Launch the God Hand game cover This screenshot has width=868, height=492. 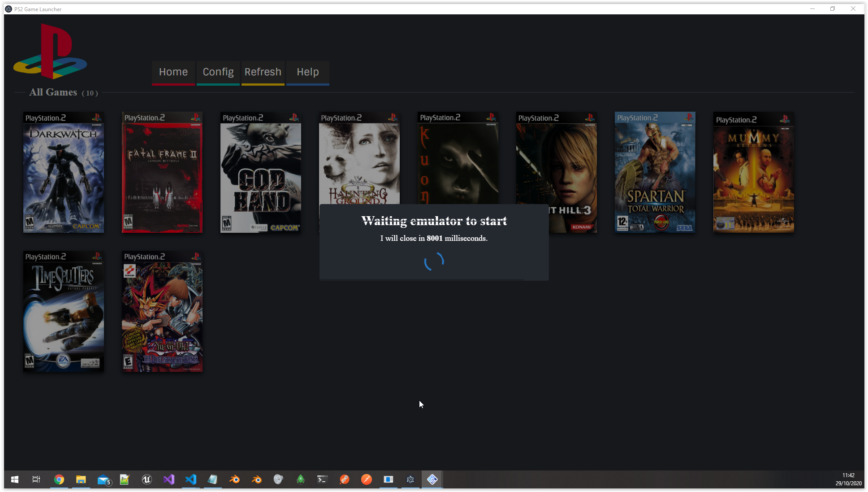pyautogui.click(x=261, y=172)
